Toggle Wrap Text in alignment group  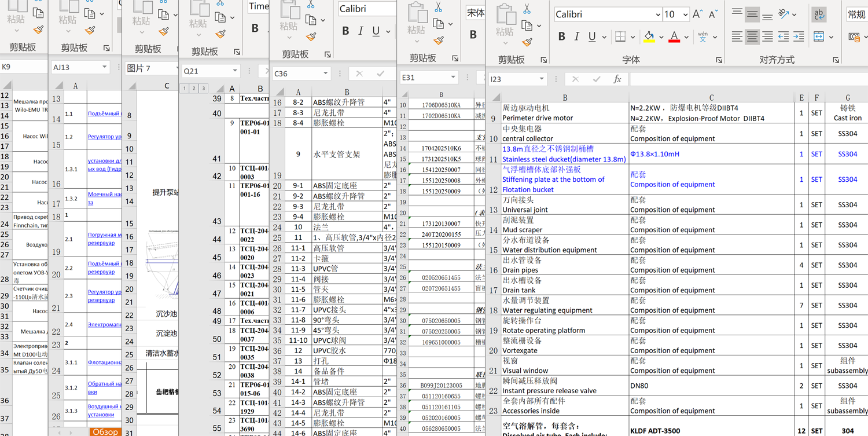[819, 14]
